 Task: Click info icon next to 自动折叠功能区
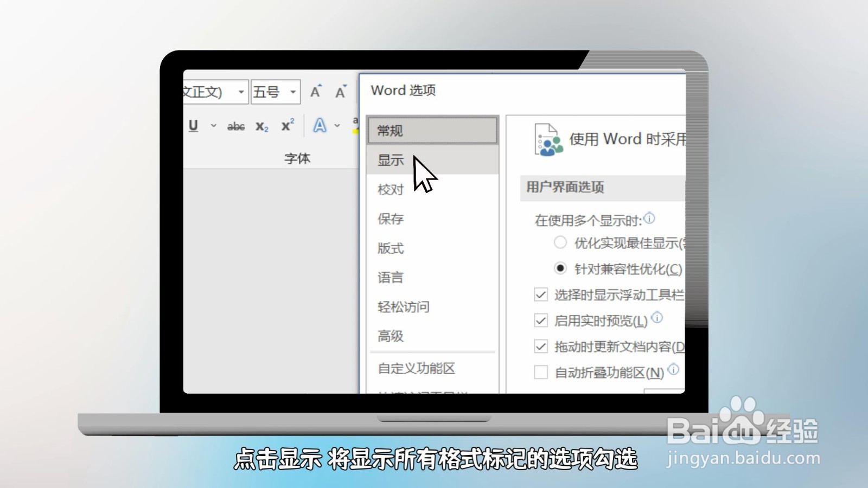pyautogui.click(x=673, y=369)
